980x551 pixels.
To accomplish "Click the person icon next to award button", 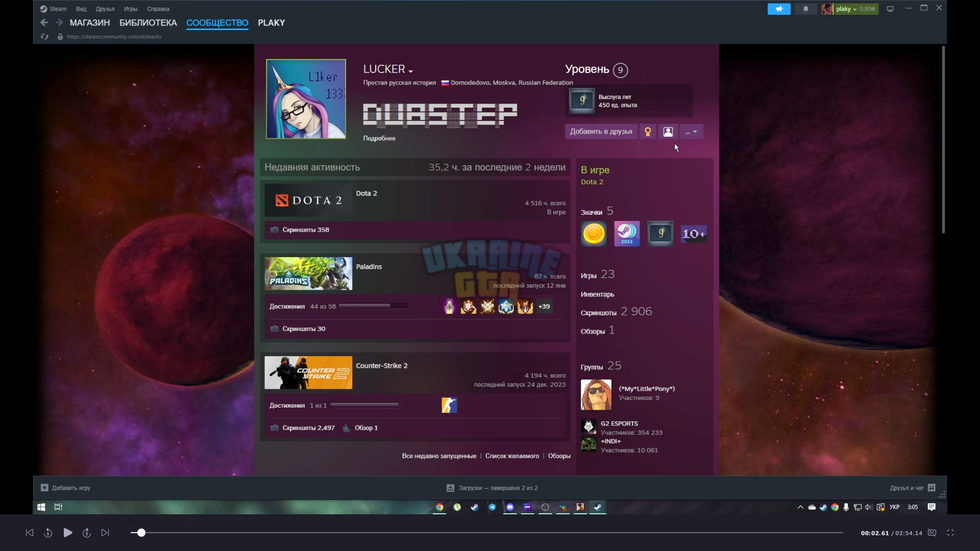I will (668, 132).
